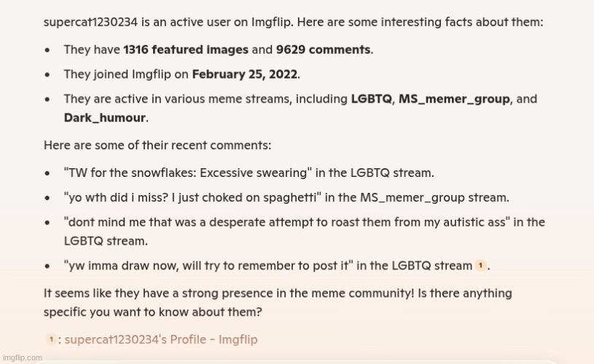This screenshot has height=364, width=594.
Task: Click 'Here are some of their recent comments' line
Action: 157,146
